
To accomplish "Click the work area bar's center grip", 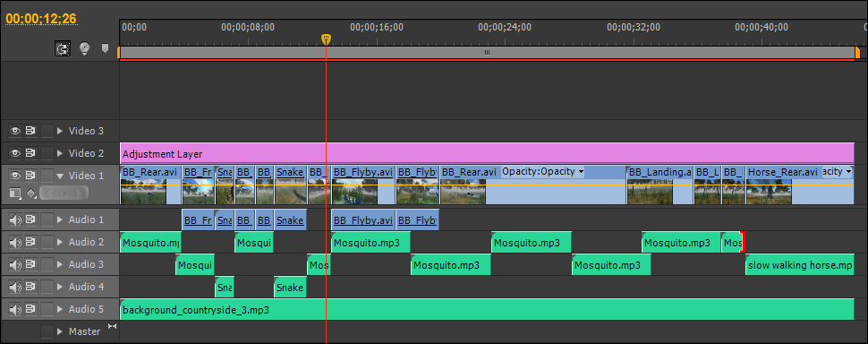I will [x=487, y=53].
